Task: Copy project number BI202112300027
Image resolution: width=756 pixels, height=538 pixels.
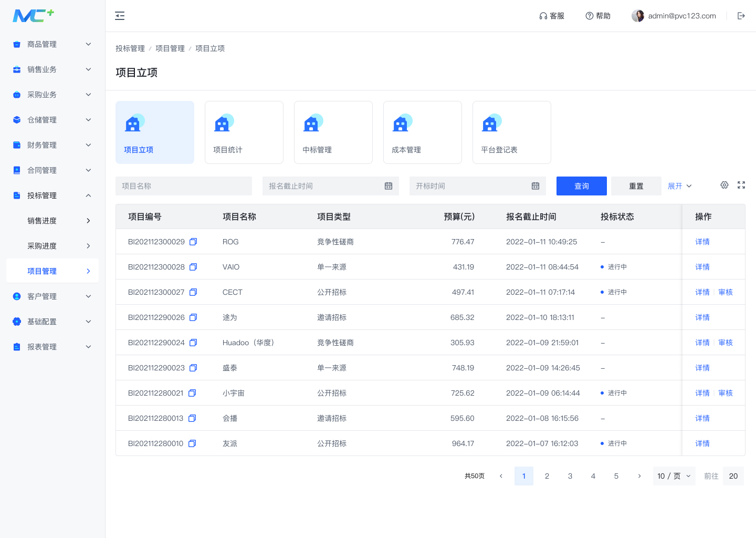Action: [193, 292]
